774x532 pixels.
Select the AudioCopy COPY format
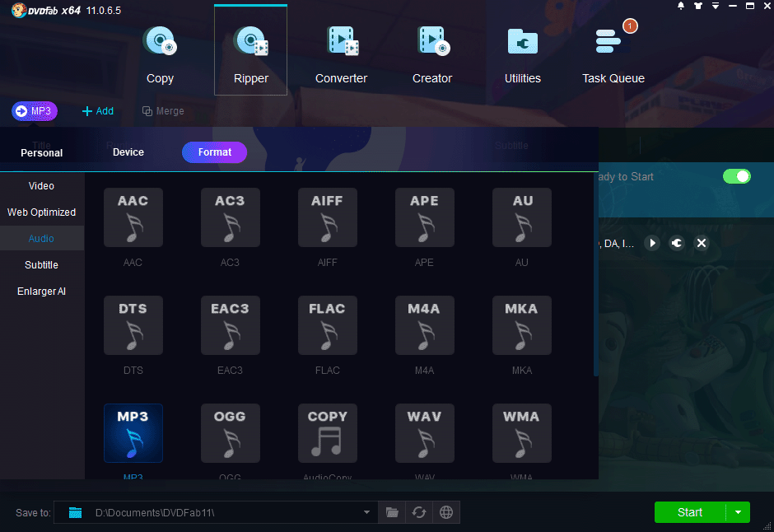pyautogui.click(x=327, y=433)
